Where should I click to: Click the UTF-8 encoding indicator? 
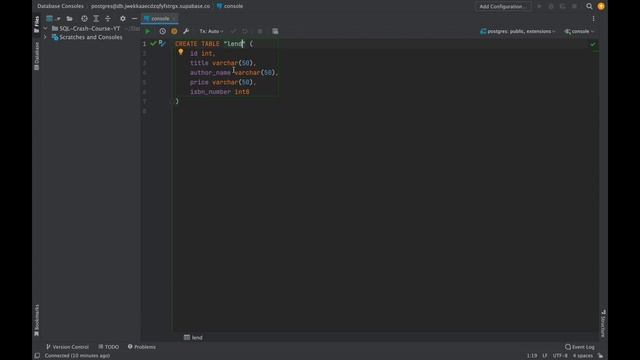pos(560,356)
